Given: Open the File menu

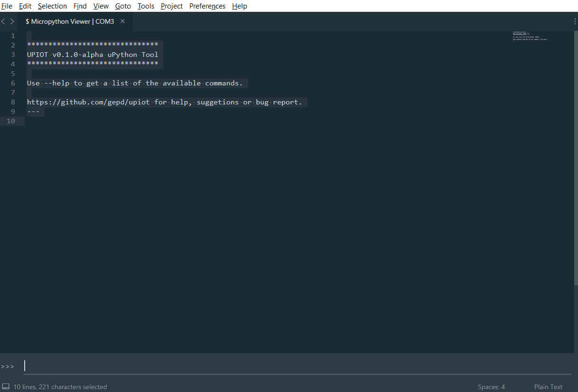Looking at the screenshot, I should point(7,6).
